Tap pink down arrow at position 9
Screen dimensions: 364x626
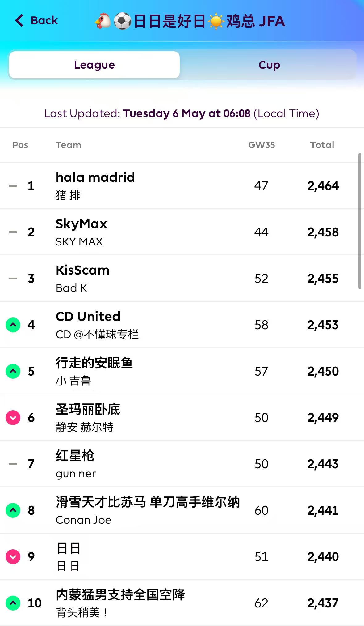pos(13,557)
